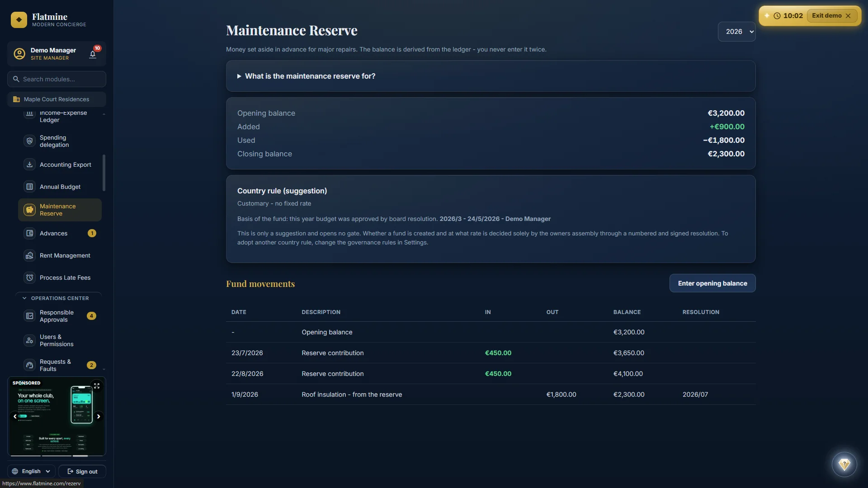Click the BALANCE column header

[627, 312]
